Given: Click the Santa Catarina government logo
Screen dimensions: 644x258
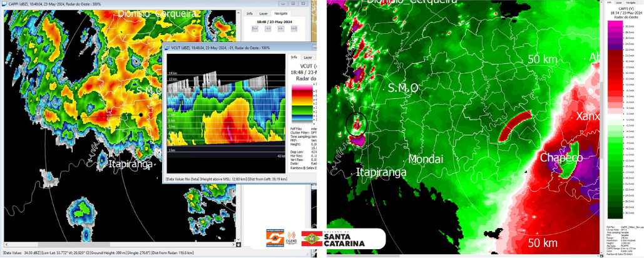Looking at the screenshot, I should (x=333, y=239).
